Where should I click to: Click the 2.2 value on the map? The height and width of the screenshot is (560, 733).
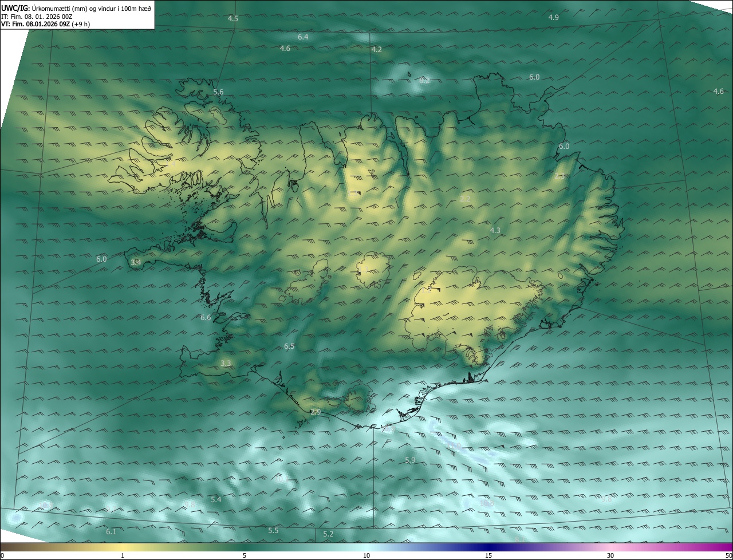tap(465, 199)
